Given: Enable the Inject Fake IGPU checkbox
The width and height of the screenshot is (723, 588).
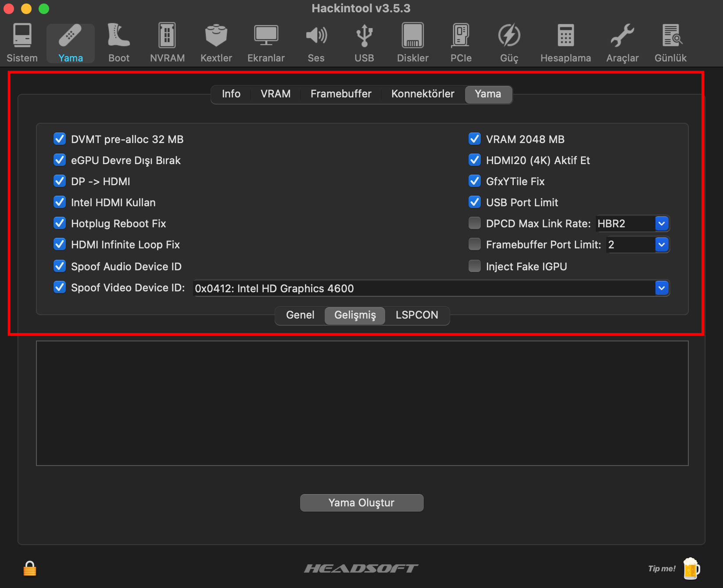Looking at the screenshot, I should [475, 266].
